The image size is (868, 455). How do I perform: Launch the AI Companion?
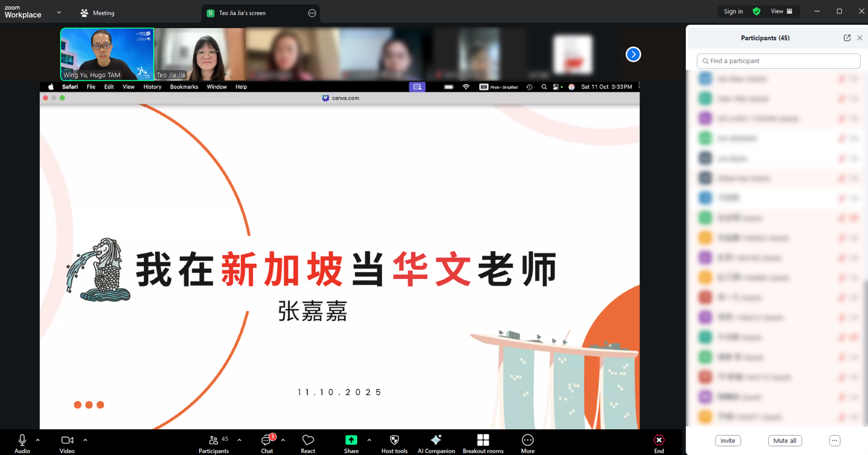(x=436, y=440)
